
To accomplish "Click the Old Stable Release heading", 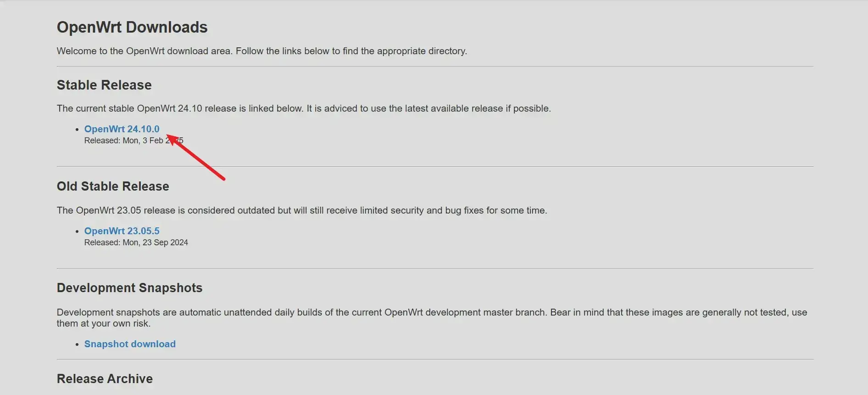I will [x=113, y=186].
